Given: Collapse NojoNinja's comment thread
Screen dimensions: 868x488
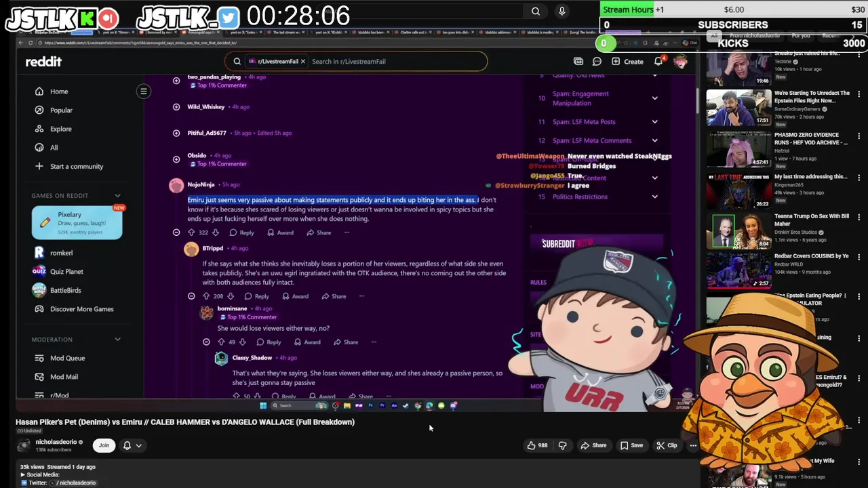Looking at the screenshot, I should click(x=176, y=232).
